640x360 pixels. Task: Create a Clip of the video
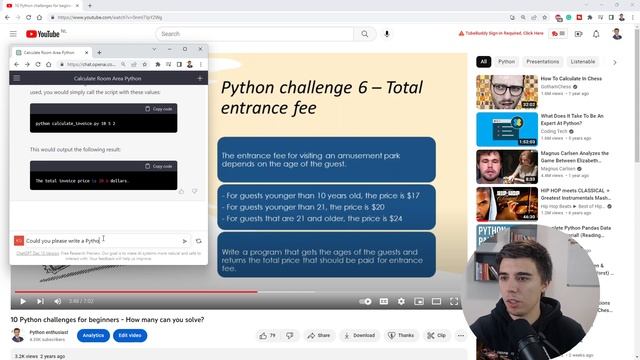tap(436, 336)
